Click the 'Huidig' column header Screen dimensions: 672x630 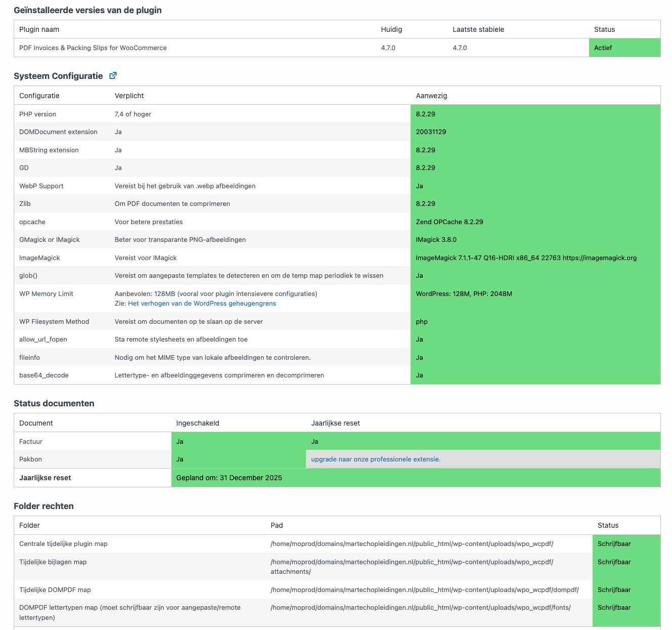[x=391, y=29]
